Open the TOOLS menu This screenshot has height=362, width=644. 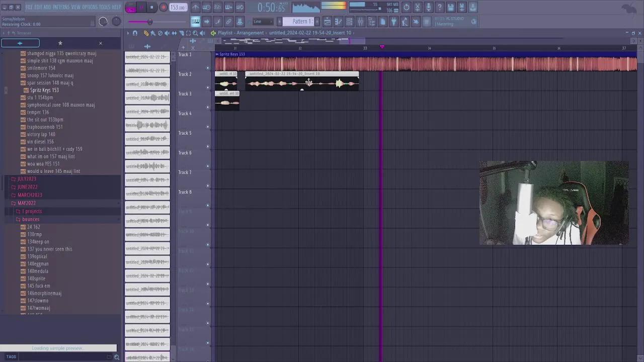104,7
